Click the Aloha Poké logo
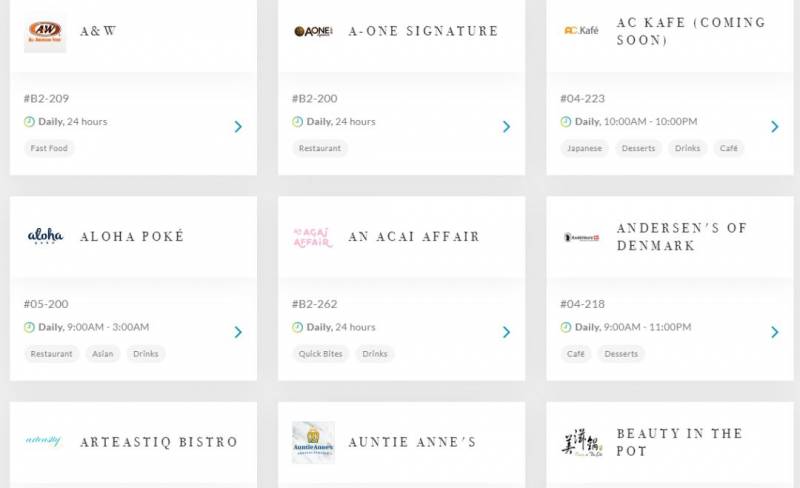Image resolution: width=800 pixels, height=488 pixels. tap(45, 237)
